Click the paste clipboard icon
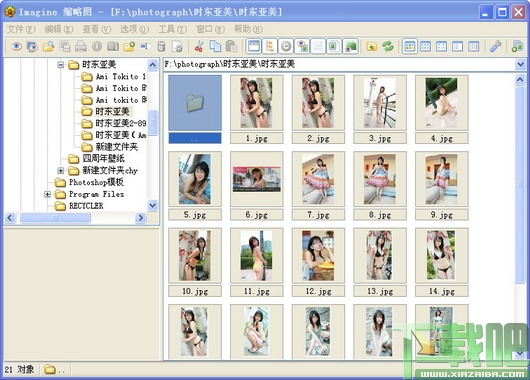Image resolution: width=530 pixels, height=380 pixels. 231,46
